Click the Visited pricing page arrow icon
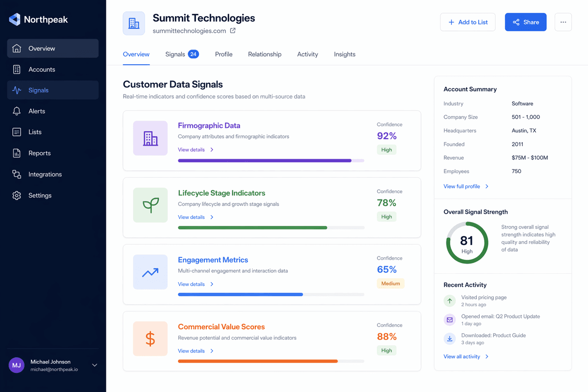 pos(449,301)
